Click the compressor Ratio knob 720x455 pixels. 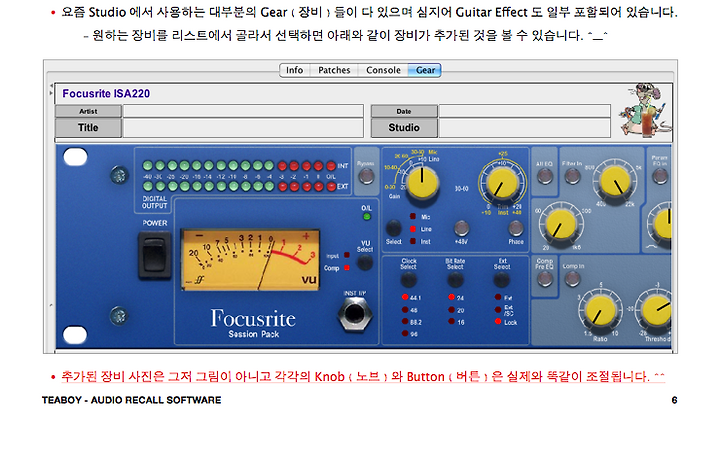(x=600, y=310)
